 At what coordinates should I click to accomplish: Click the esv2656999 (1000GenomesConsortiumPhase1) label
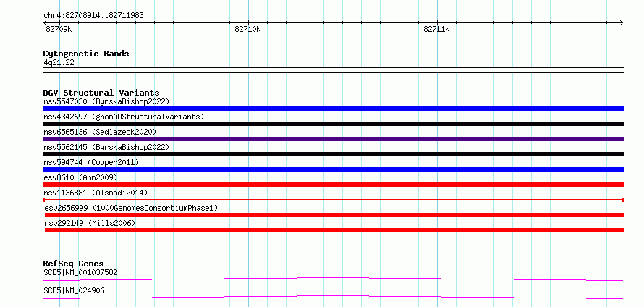[131, 208]
